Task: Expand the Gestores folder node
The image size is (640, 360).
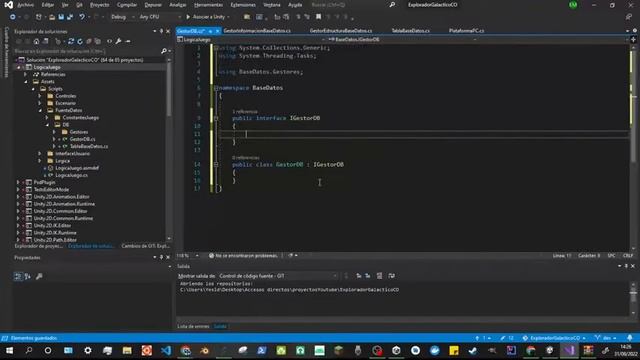Action: tap(54, 132)
